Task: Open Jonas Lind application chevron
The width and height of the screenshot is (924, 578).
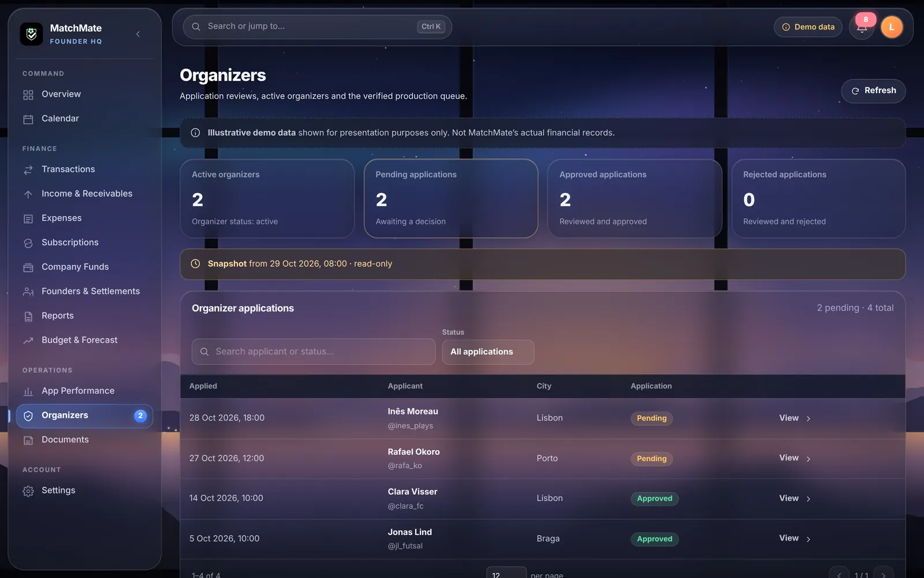Action: [x=808, y=539]
